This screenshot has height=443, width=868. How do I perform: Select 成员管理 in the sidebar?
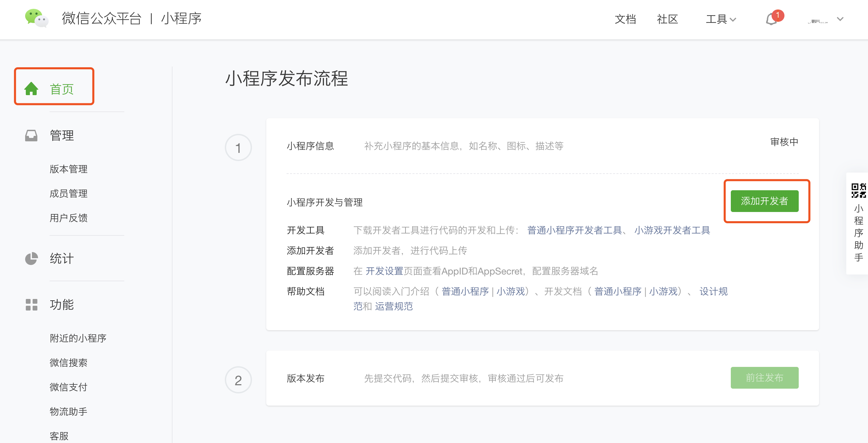point(69,193)
